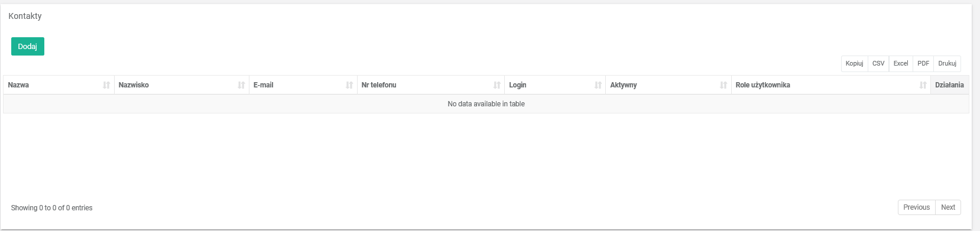Click the sort icon in Aktywny column

coord(723,85)
